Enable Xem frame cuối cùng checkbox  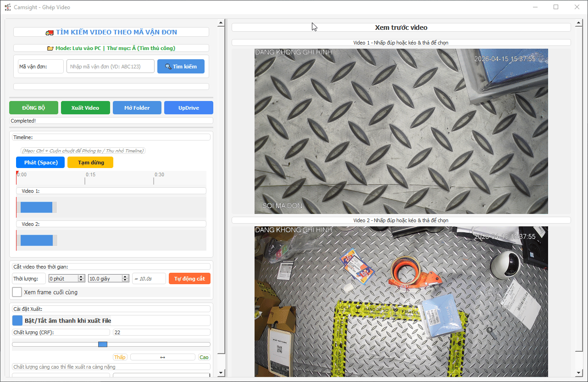click(17, 292)
